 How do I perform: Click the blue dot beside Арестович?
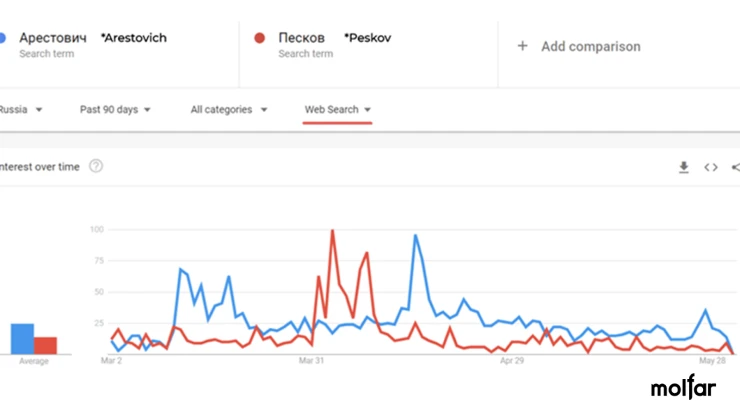[x=2, y=38]
